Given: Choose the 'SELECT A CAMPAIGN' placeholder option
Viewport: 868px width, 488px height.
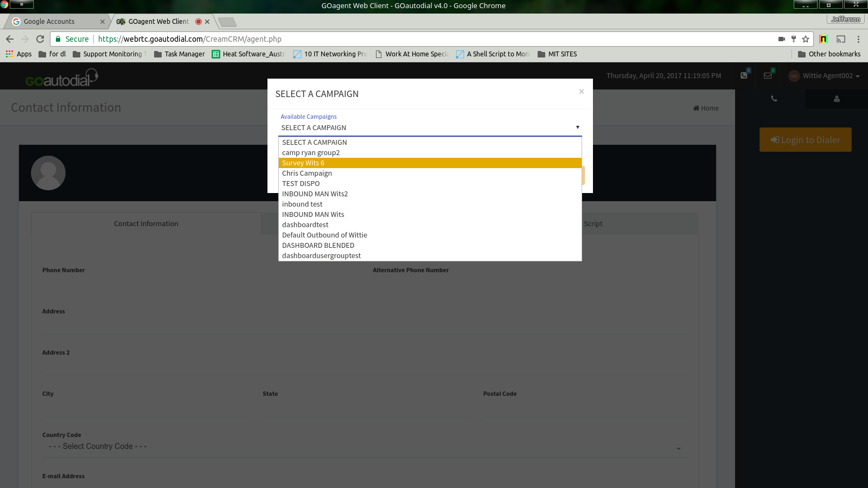Looking at the screenshot, I should pyautogui.click(x=430, y=143).
